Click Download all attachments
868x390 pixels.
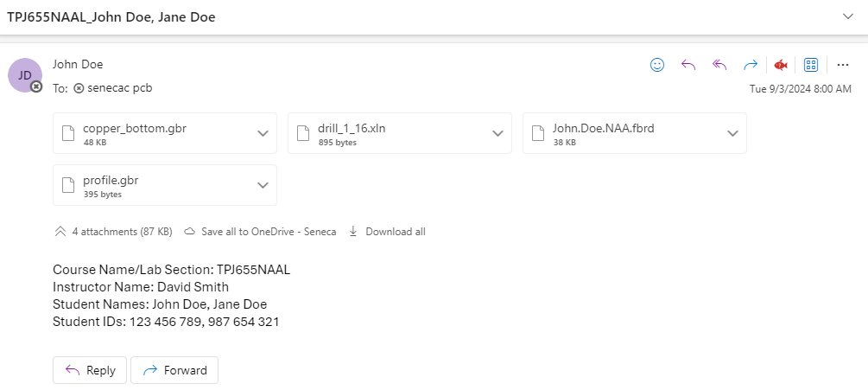(x=387, y=232)
